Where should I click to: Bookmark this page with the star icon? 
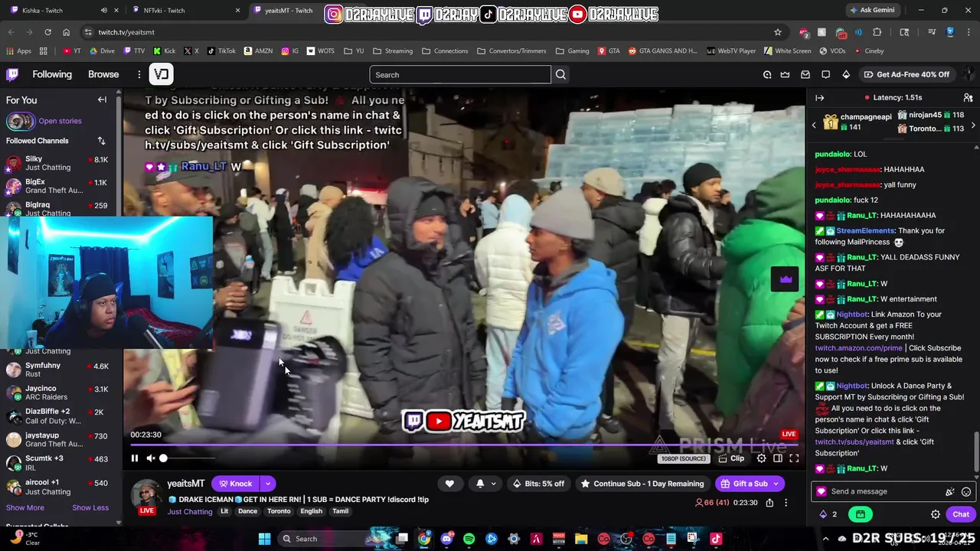[x=778, y=32]
